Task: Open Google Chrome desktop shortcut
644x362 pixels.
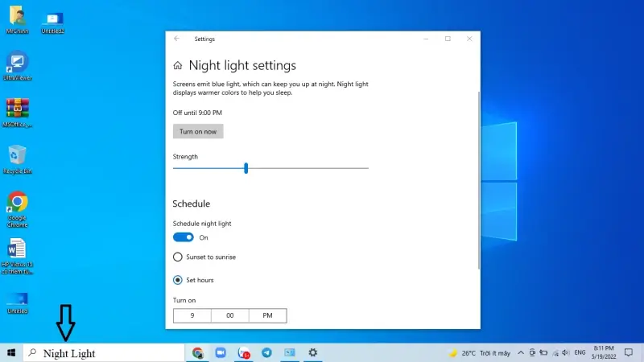Action: click(x=18, y=203)
